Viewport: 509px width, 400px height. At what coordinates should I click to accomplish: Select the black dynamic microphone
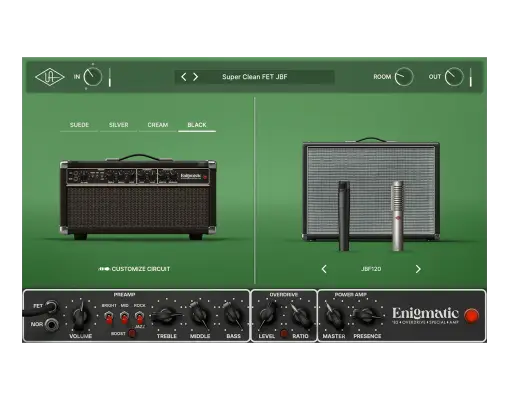[x=344, y=216]
